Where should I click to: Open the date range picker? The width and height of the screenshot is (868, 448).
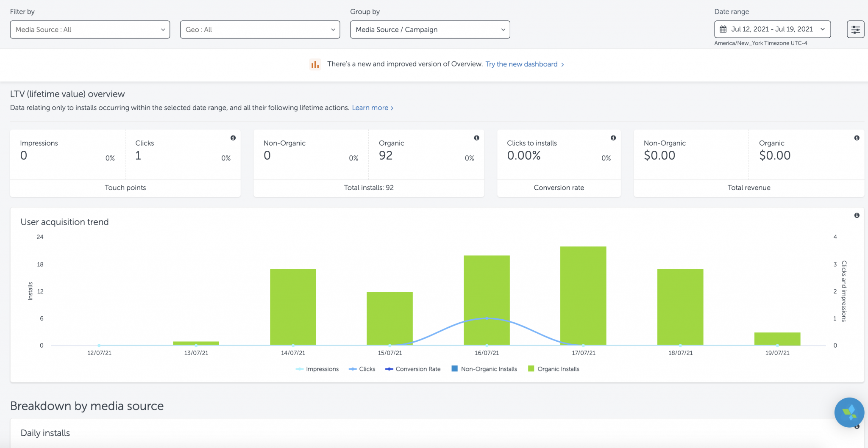(772, 30)
